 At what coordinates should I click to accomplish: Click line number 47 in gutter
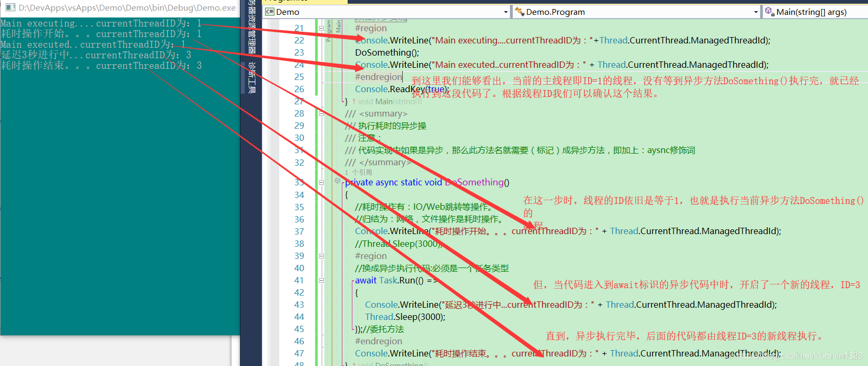pyautogui.click(x=299, y=353)
